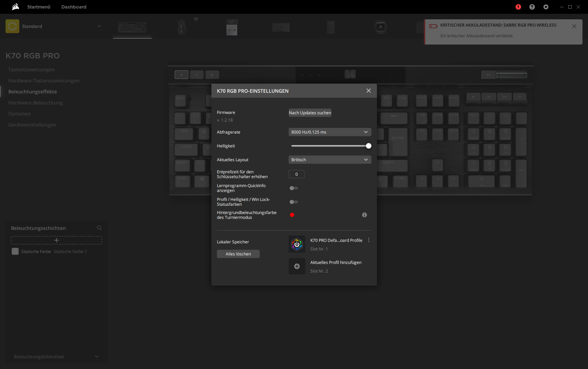Click the K70 RGB PRO device title
The width and height of the screenshot is (588, 369).
coord(33,56)
